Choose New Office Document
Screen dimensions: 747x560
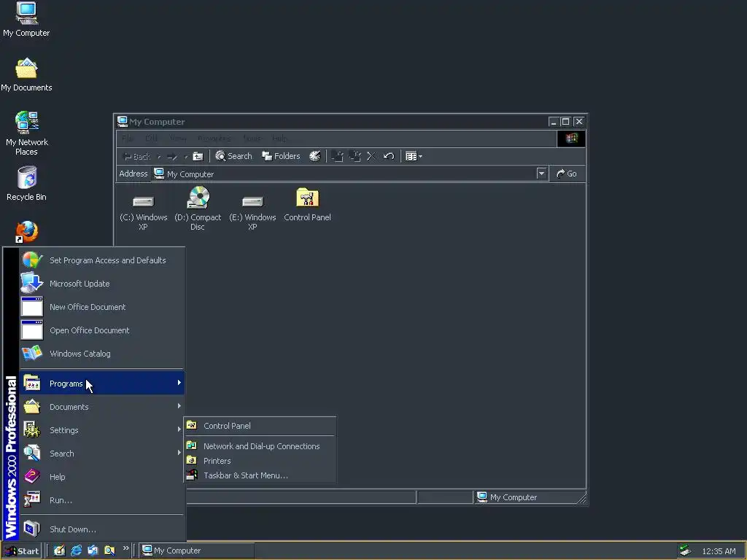(x=101, y=307)
